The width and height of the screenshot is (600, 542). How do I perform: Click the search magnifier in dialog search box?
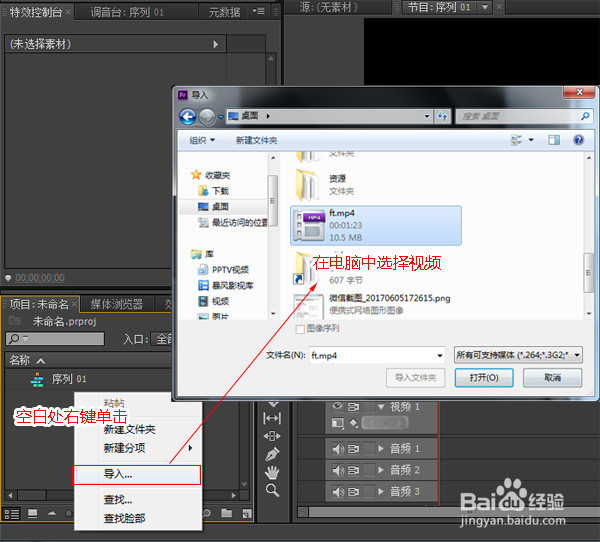click(x=585, y=116)
